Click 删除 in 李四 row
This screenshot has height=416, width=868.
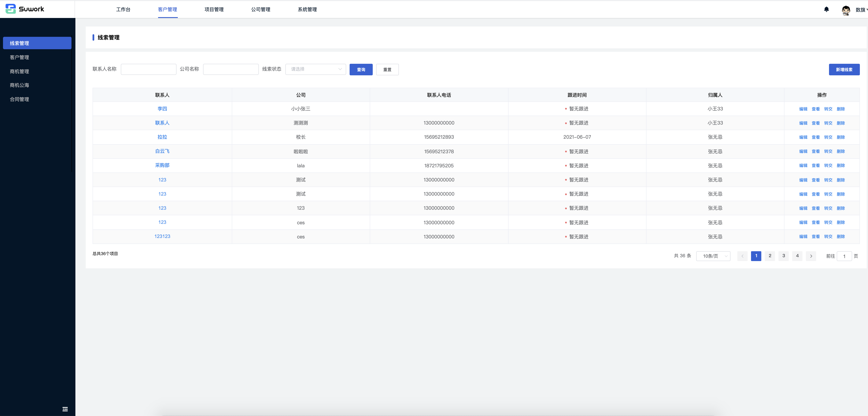click(x=840, y=109)
